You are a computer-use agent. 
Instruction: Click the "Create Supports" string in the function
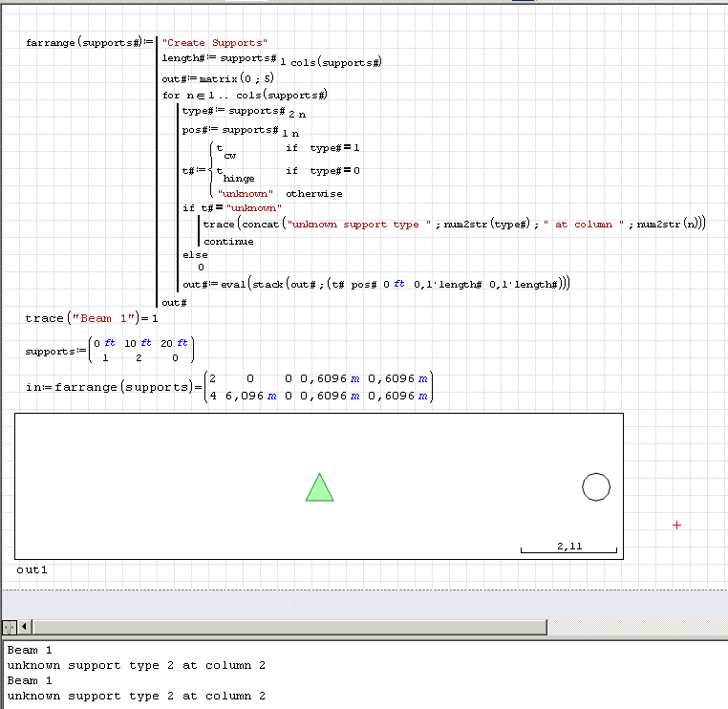click(x=215, y=43)
